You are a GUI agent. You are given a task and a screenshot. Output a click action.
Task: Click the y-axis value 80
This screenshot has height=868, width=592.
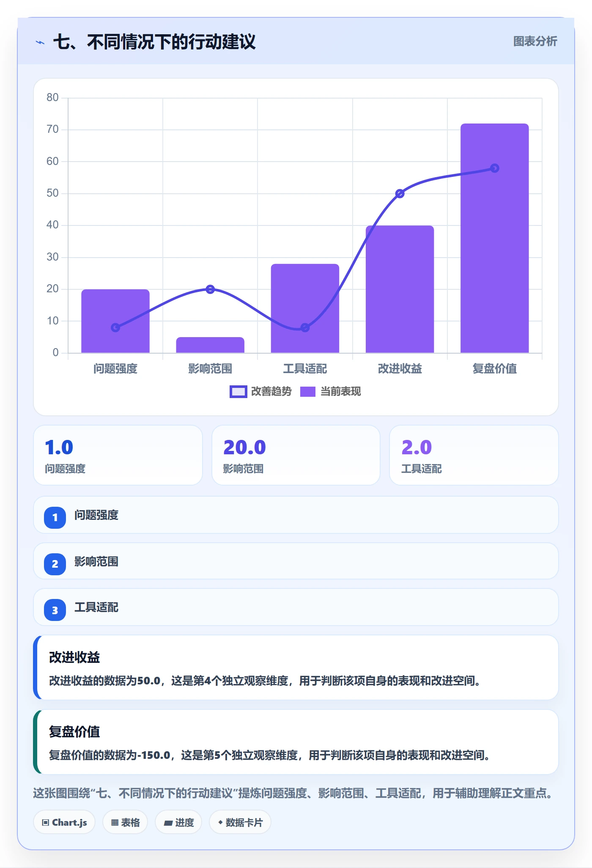[x=52, y=98]
